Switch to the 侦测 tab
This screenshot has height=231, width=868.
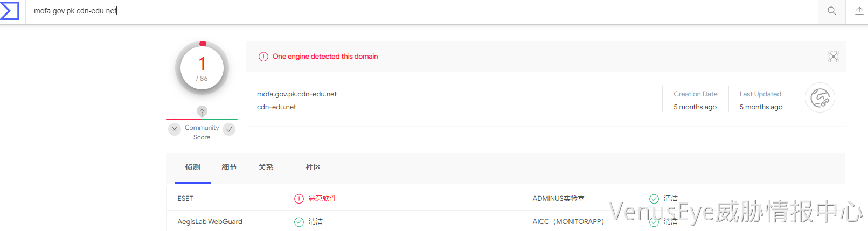[x=192, y=167]
